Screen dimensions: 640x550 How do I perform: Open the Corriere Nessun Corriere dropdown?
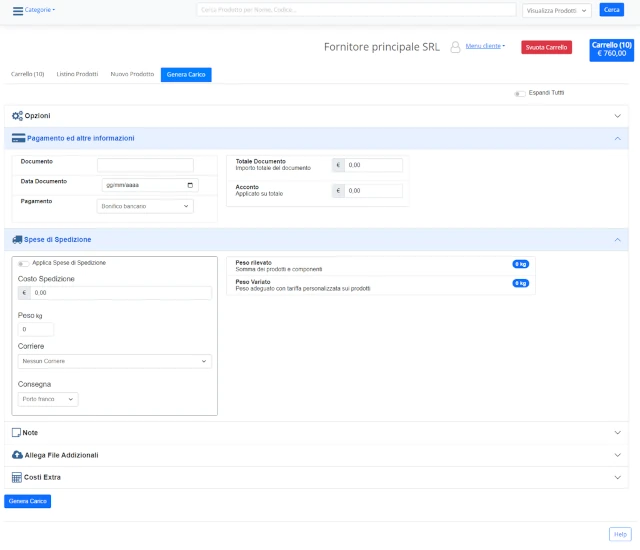tap(114, 361)
